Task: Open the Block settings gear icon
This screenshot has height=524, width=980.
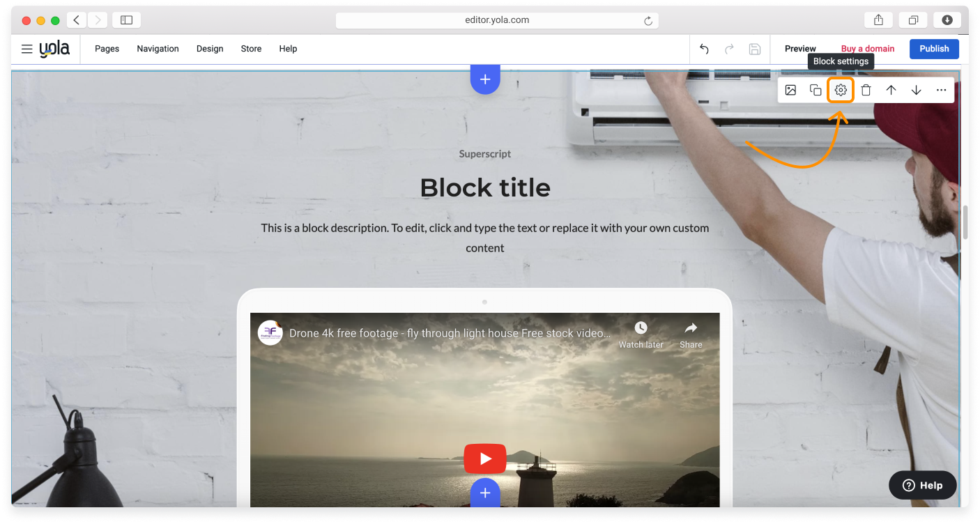Action: pyautogui.click(x=840, y=90)
